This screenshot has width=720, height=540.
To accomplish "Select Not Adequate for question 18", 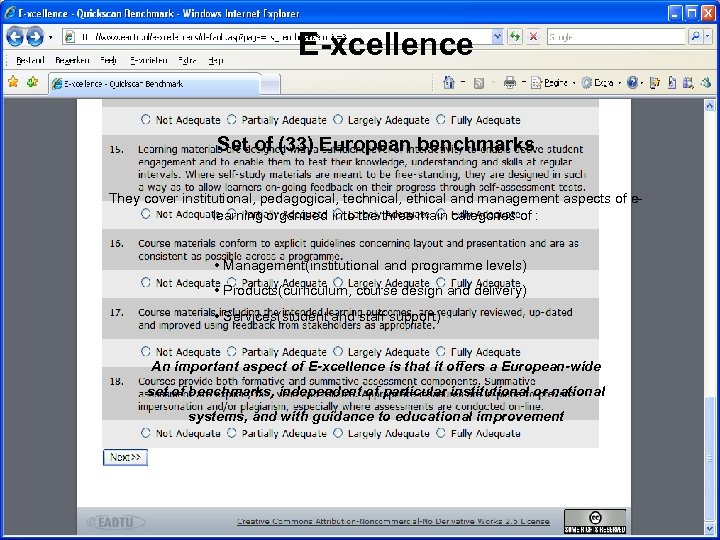I will tap(146, 433).
